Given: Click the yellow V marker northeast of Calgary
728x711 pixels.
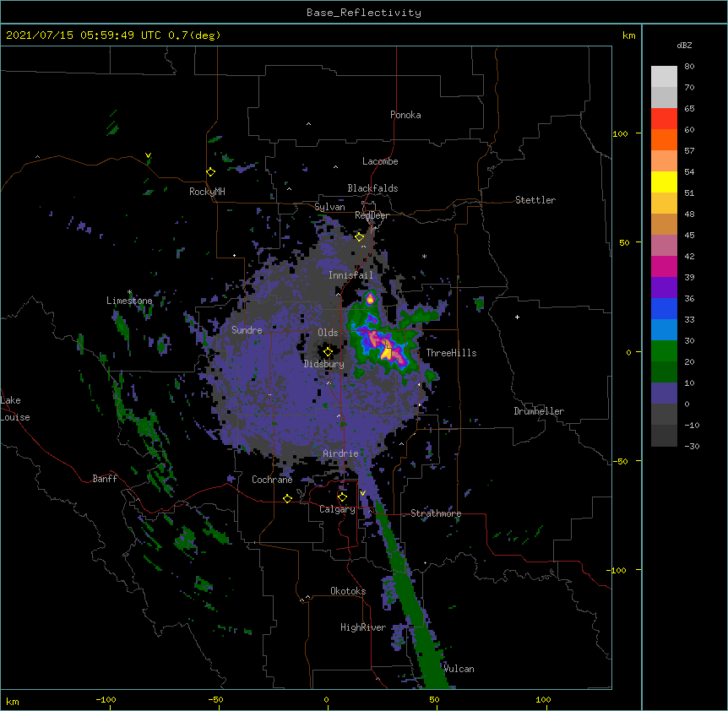Looking at the screenshot, I should click(x=362, y=493).
